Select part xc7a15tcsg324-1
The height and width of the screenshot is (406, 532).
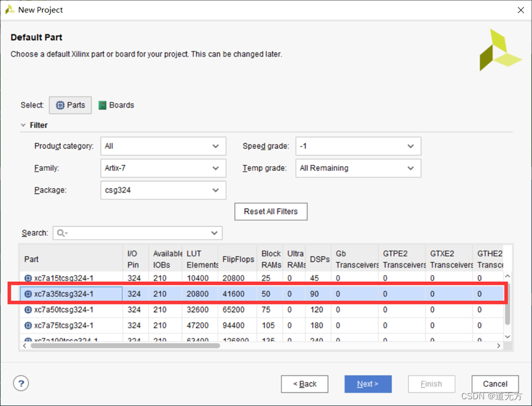click(63, 278)
